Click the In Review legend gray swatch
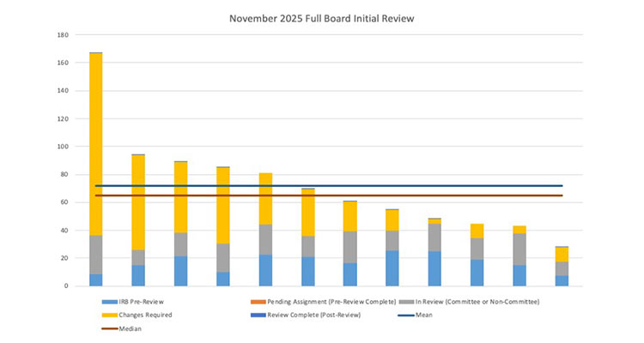The height and width of the screenshot is (343, 644). click(x=405, y=302)
